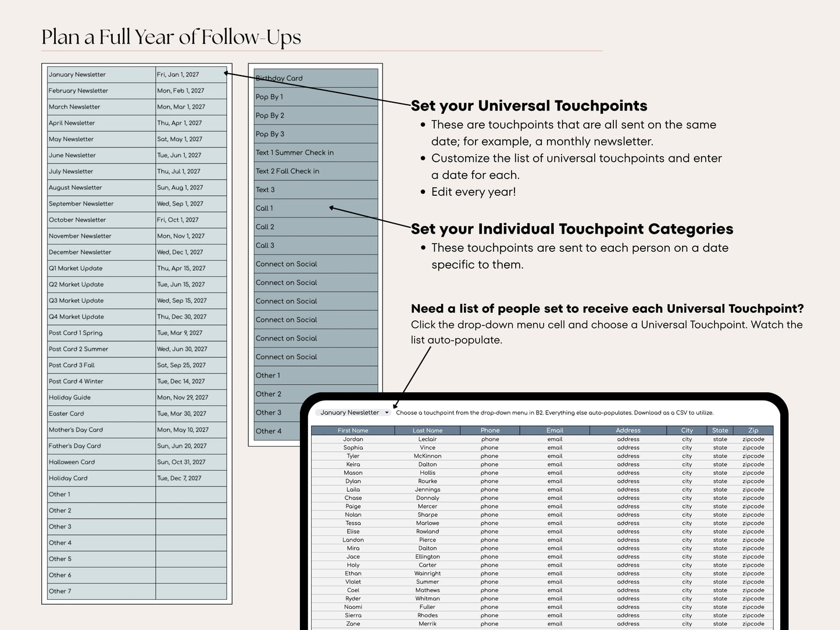The image size is (840, 630).
Task: Click the Address column header
Action: point(628,431)
